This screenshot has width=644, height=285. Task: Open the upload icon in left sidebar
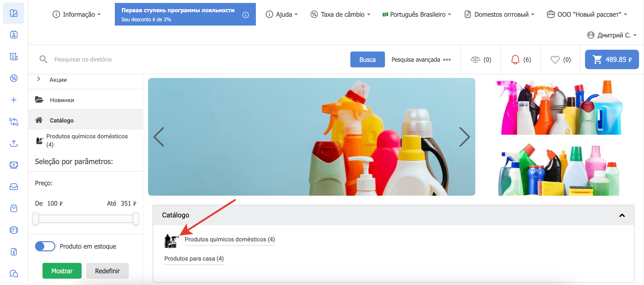[14, 143]
